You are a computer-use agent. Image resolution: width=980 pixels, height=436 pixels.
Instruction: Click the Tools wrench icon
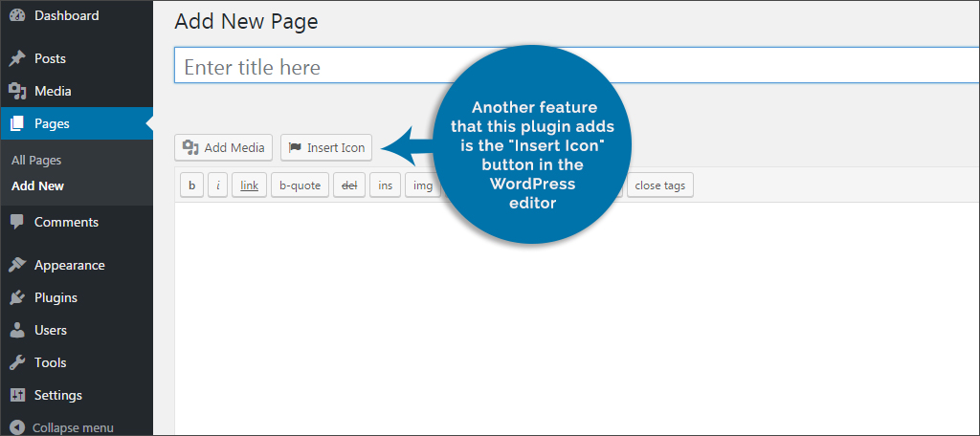17,362
